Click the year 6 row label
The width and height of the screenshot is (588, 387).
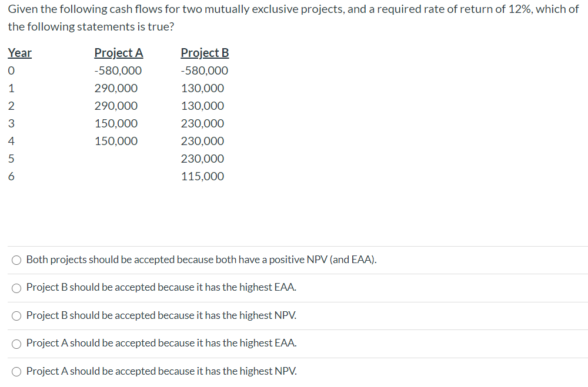point(11,176)
